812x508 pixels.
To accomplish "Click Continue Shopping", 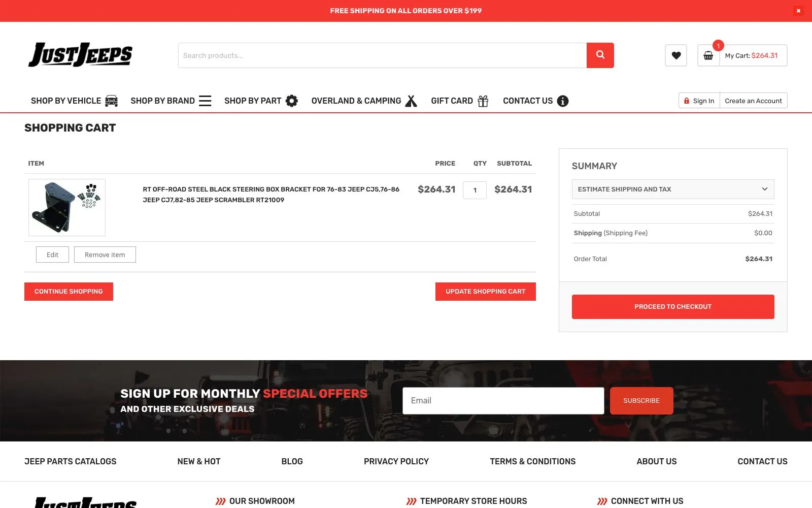I will pos(69,292).
